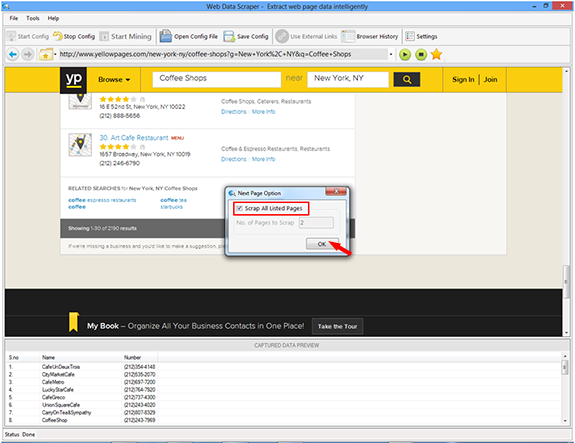
Task: Click the blue back arrow button
Action: pos(13,55)
